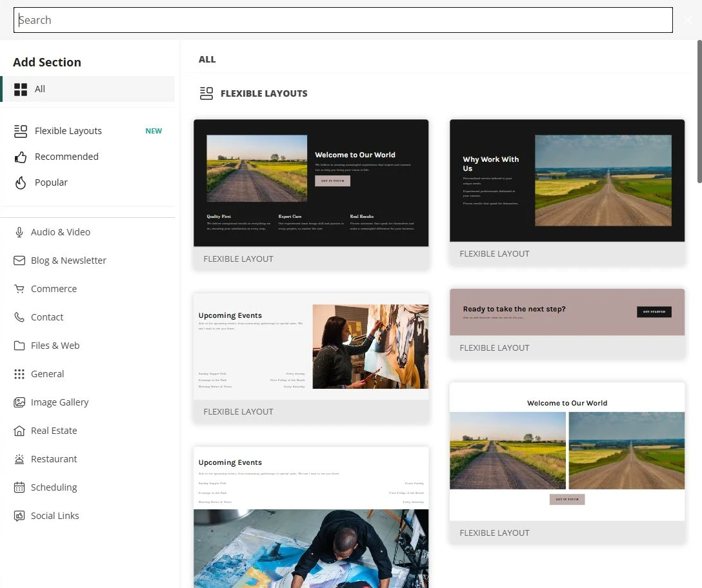The width and height of the screenshot is (702, 588).
Task: Open the Real Estate category
Action: pyautogui.click(x=88, y=431)
